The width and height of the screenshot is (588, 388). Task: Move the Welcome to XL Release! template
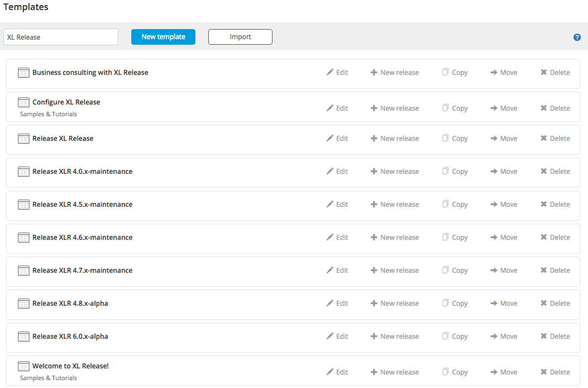pyautogui.click(x=504, y=372)
